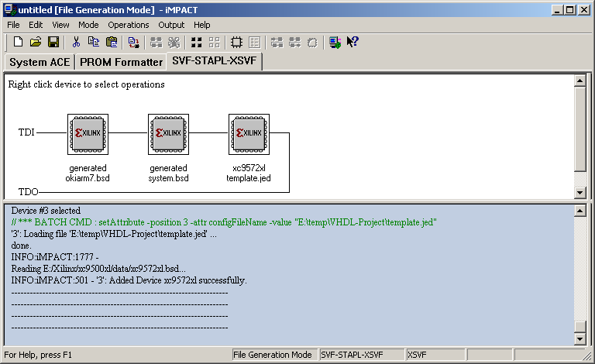Screen dimensions: 595x364
Task: Click 'Right click device to select operations' text
Action: (x=87, y=84)
